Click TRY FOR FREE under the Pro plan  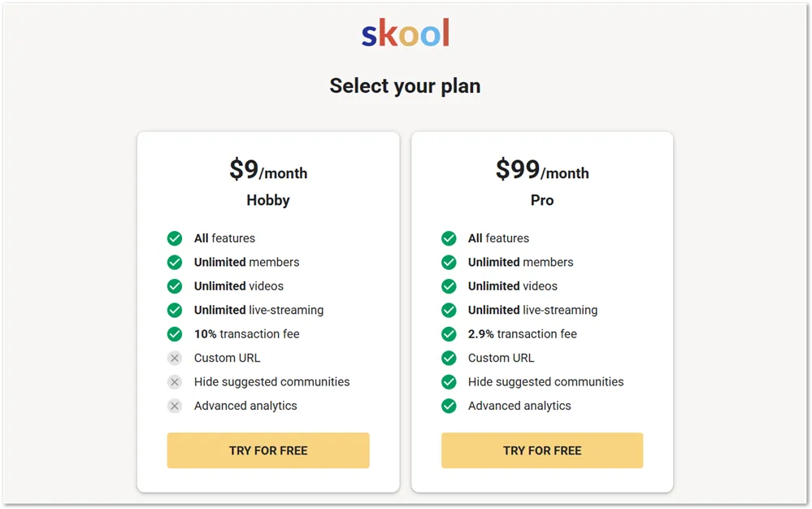(542, 450)
